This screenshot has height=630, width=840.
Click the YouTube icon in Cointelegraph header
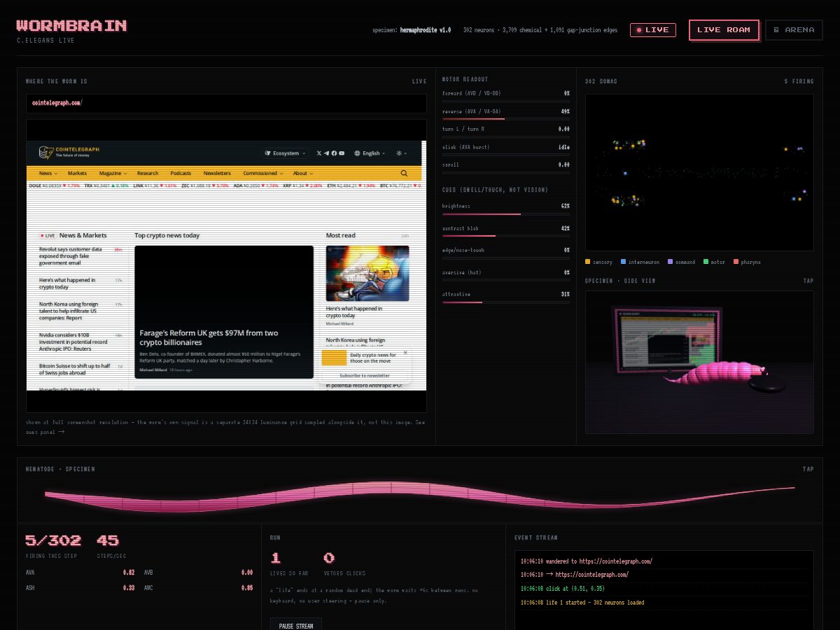(342, 153)
